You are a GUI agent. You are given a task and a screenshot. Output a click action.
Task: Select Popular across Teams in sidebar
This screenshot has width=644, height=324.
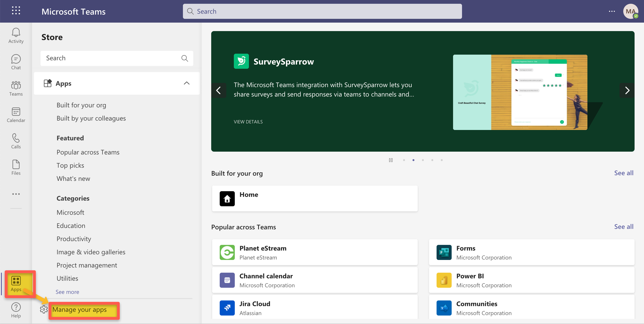88,152
